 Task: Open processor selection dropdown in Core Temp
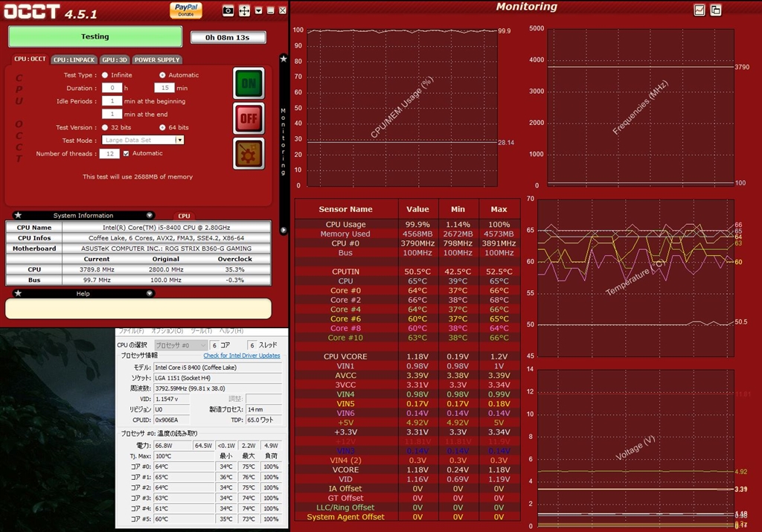tap(181, 345)
